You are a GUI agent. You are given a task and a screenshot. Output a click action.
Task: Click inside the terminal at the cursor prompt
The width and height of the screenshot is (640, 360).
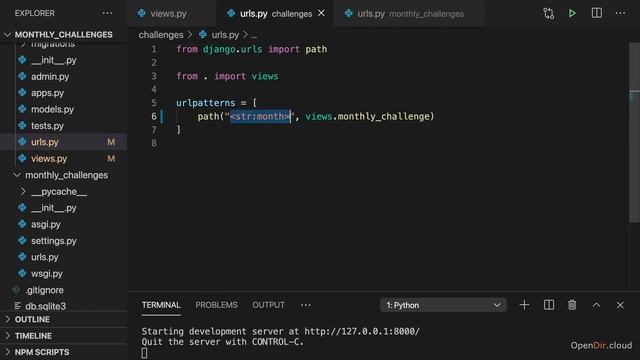point(144,353)
